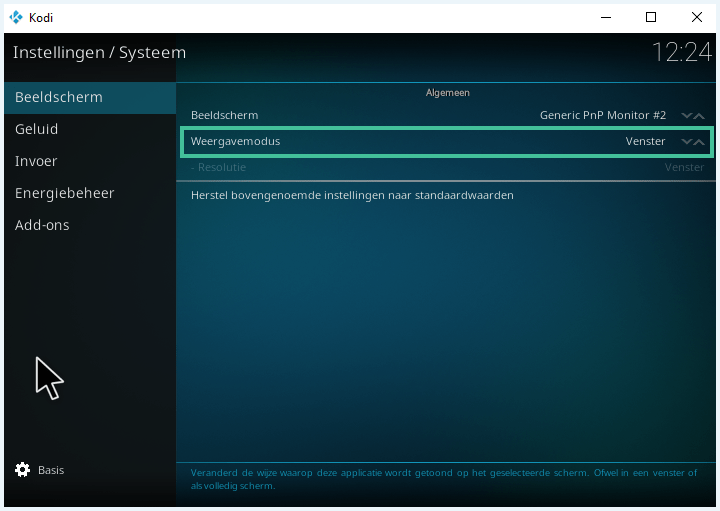
Task: Open the Geluid settings category
Action: click(90, 129)
